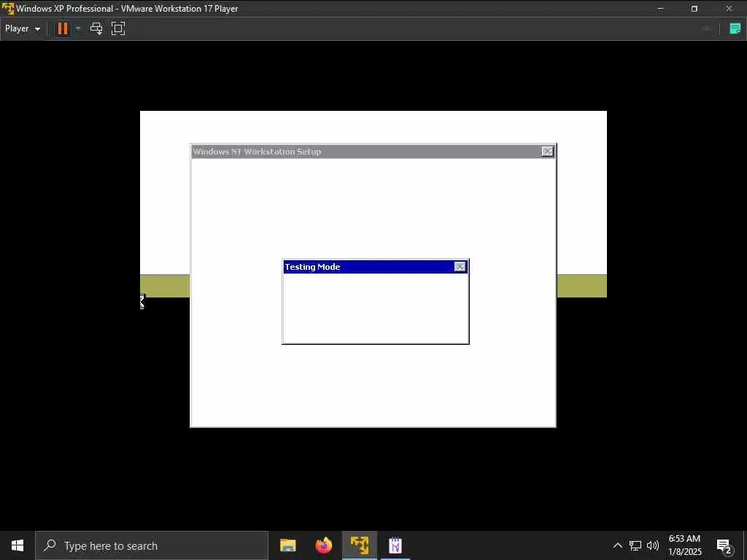Close the Windows NT Workstation Setup window

547,152
